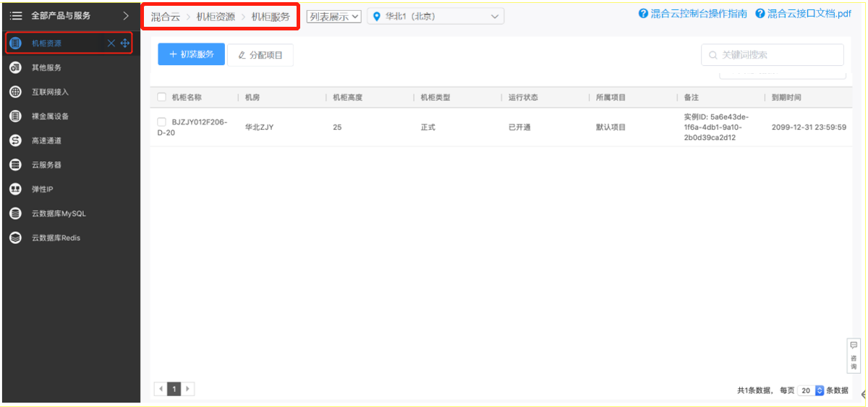Open the 混合云控制台操作指南 link
The width and height of the screenshot is (868, 407).
[699, 14]
